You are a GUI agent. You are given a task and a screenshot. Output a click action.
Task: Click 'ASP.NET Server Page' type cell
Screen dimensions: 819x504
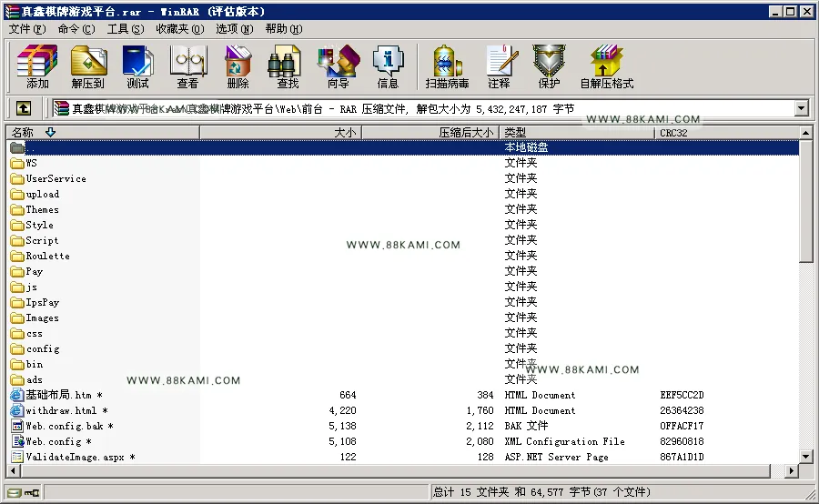point(556,457)
